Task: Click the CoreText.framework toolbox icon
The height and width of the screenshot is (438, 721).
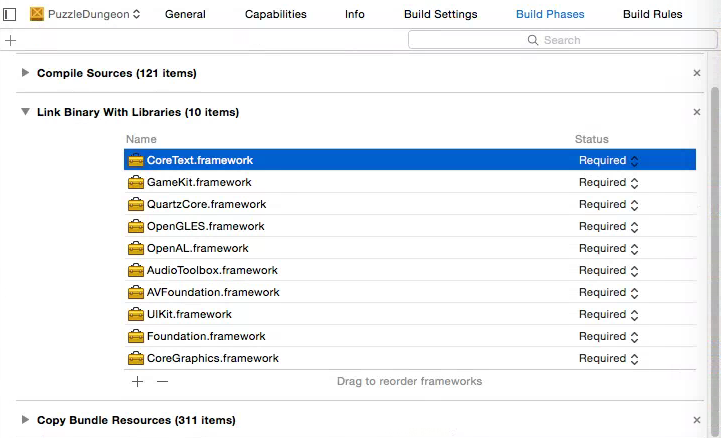Action: (x=136, y=160)
